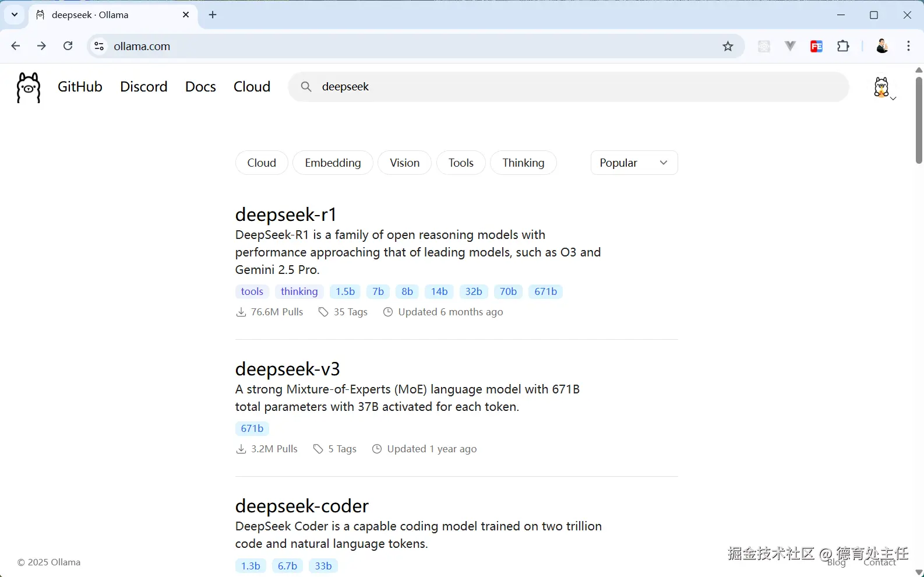Select the 14b size tag
The width and height of the screenshot is (924, 577).
tap(439, 291)
